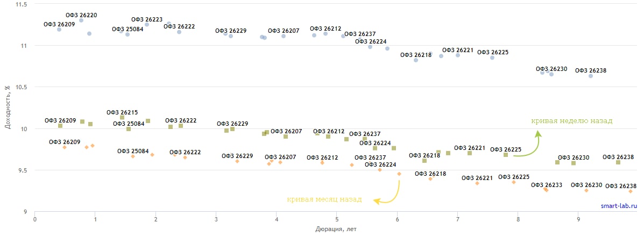Click the ОФЗ 26215 data label
Image resolution: width=644 pixels, height=237 pixels.
(122, 112)
